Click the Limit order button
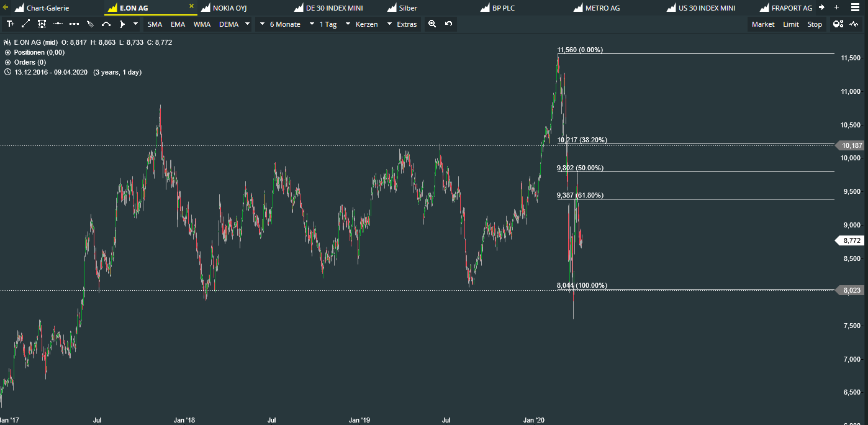 pyautogui.click(x=791, y=24)
